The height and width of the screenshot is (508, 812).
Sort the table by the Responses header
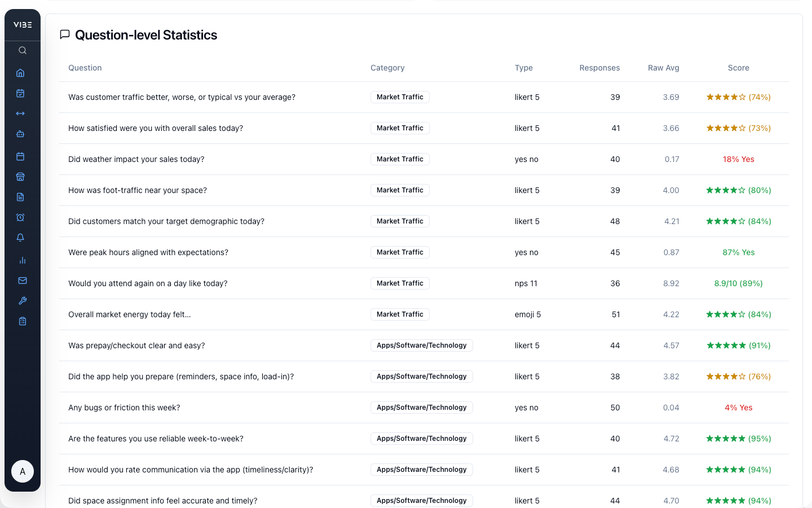point(599,68)
